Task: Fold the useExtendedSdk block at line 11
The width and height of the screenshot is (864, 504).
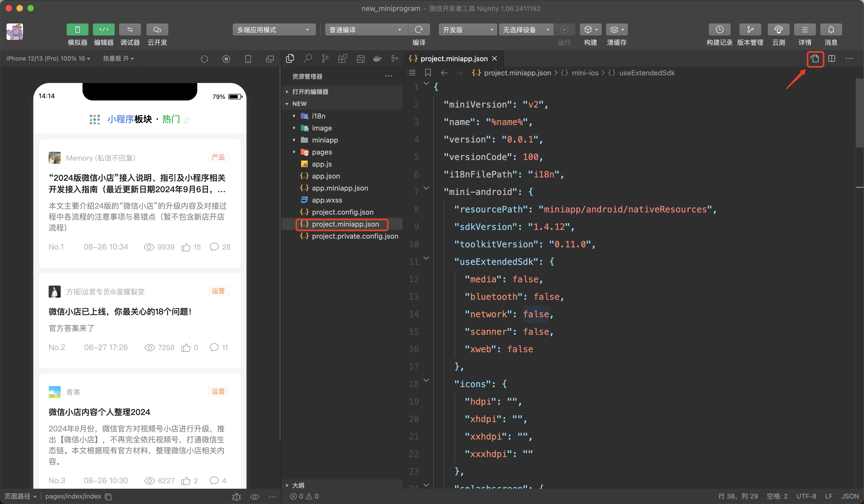Action: [x=426, y=258]
